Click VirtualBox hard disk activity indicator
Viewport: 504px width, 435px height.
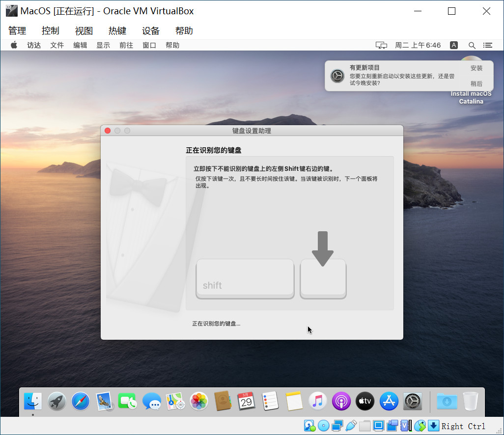[x=310, y=426]
